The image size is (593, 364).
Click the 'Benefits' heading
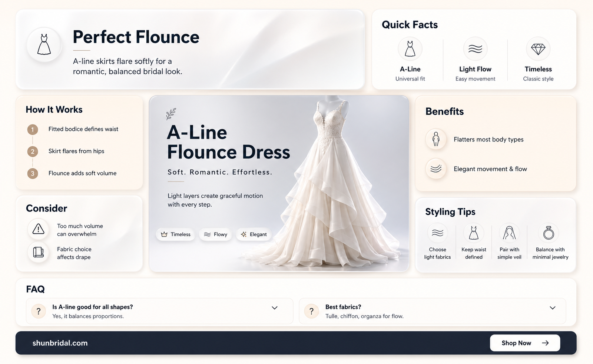[444, 111]
